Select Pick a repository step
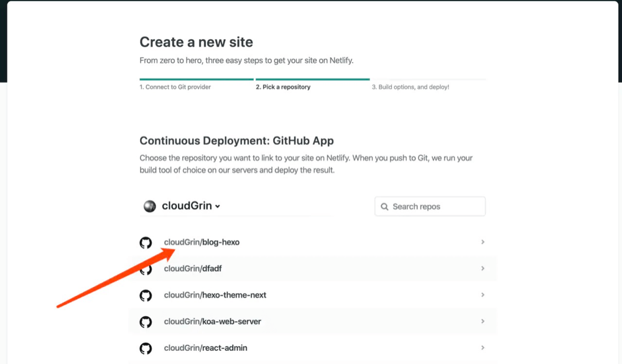The image size is (622, 364). 283,87
